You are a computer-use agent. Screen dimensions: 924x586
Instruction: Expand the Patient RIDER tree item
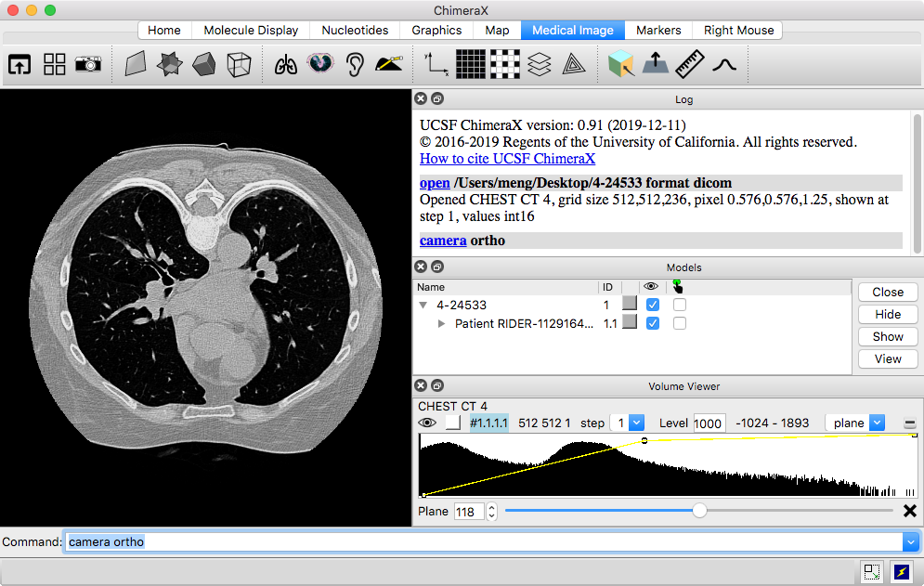tap(442, 324)
